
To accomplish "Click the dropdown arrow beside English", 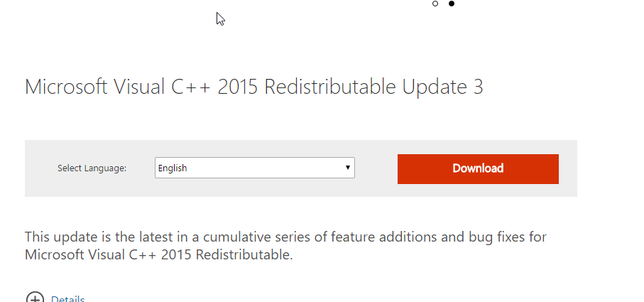I will (347, 168).
